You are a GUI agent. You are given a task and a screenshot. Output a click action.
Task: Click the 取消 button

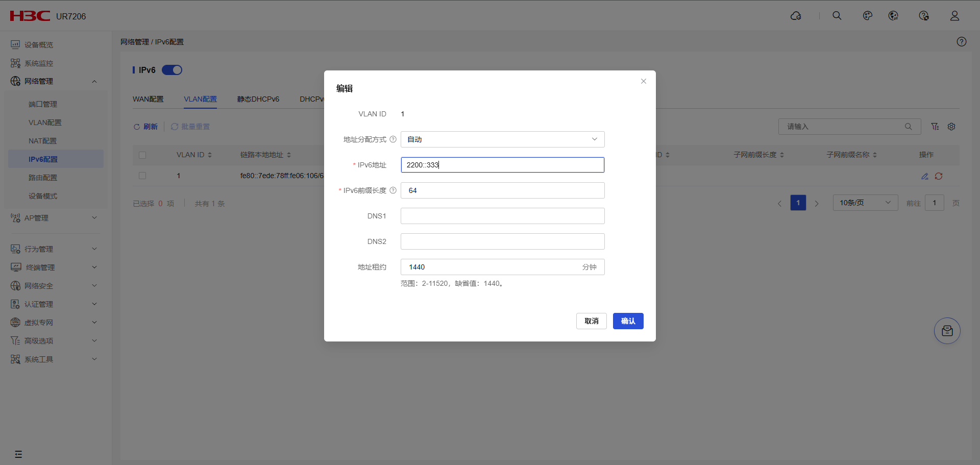[591, 321]
